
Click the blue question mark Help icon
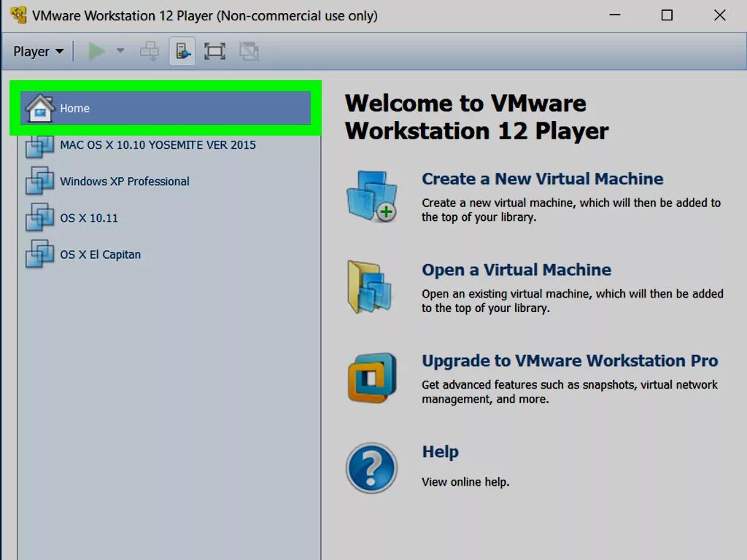click(371, 468)
